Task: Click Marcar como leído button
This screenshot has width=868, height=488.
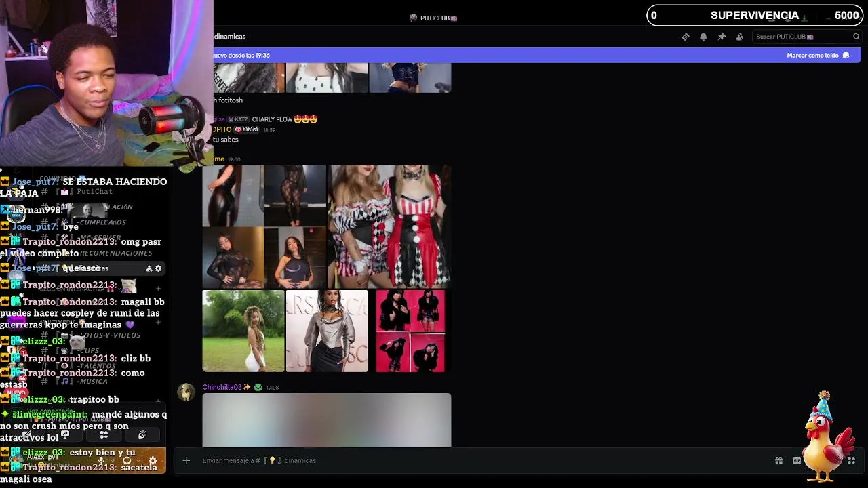Action: 818,56
